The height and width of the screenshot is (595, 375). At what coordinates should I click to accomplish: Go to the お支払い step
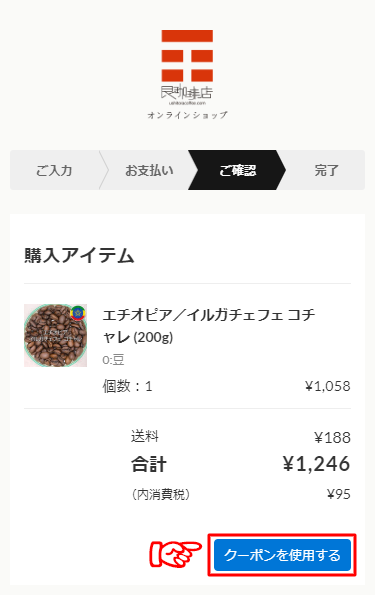(149, 170)
